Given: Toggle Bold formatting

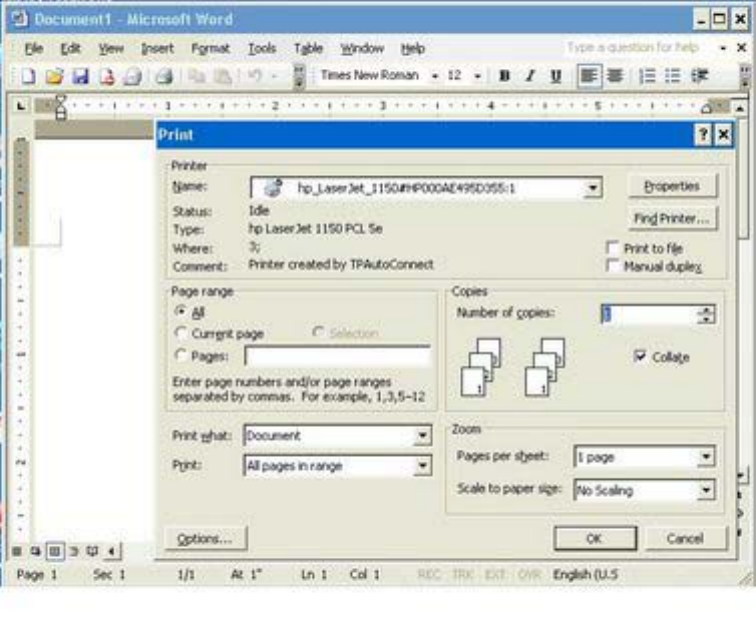Looking at the screenshot, I should coord(504,76).
